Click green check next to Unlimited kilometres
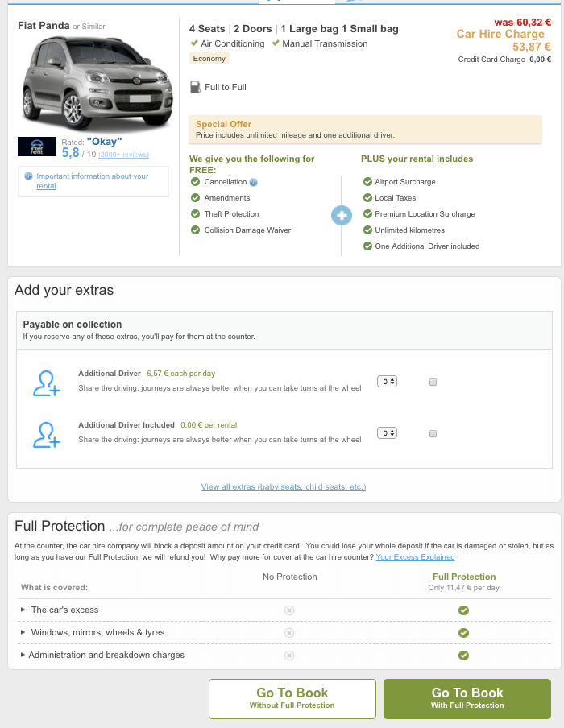The width and height of the screenshot is (564, 728). pos(367,230)
